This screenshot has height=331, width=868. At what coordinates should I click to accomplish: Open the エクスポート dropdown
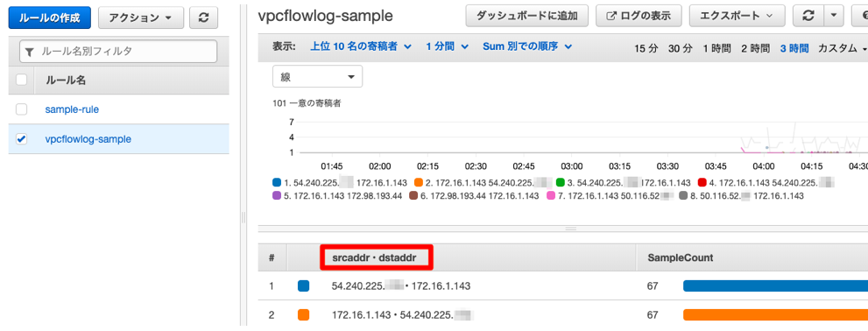pos(737,16)
